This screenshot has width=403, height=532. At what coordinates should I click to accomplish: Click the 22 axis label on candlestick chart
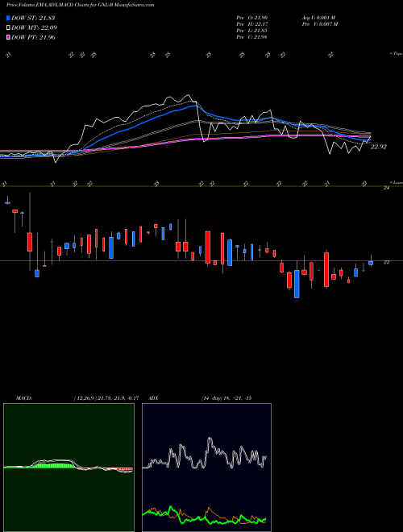pyautogui.click(x=386, y=262)
